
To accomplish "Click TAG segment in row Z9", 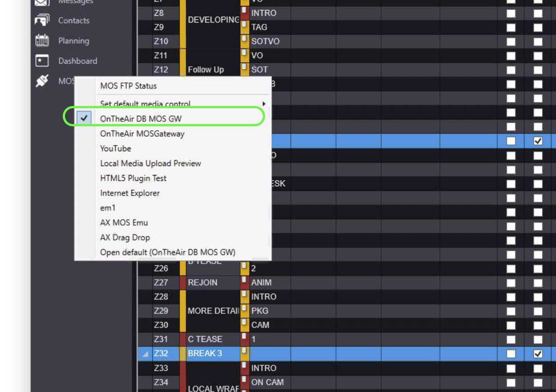I will click(259, 27).
